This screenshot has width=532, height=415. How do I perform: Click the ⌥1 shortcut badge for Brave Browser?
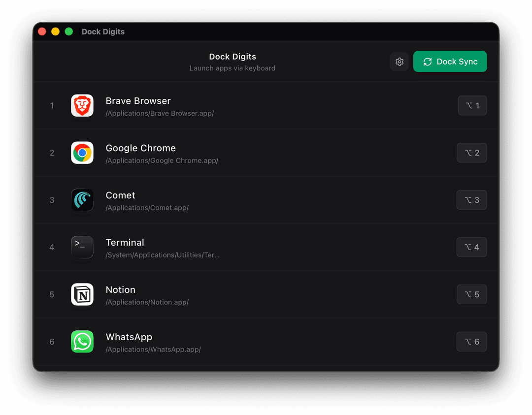(472, 105)
